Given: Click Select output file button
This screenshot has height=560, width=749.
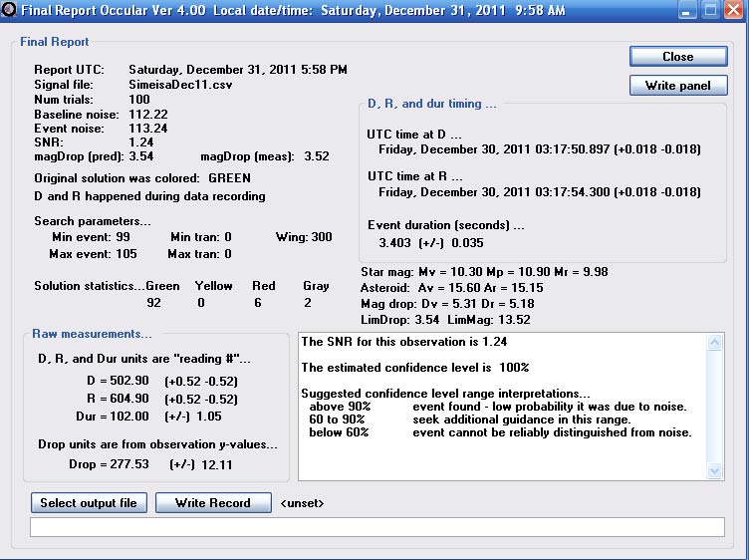Looking at the screenshot, I should point(89,502).
